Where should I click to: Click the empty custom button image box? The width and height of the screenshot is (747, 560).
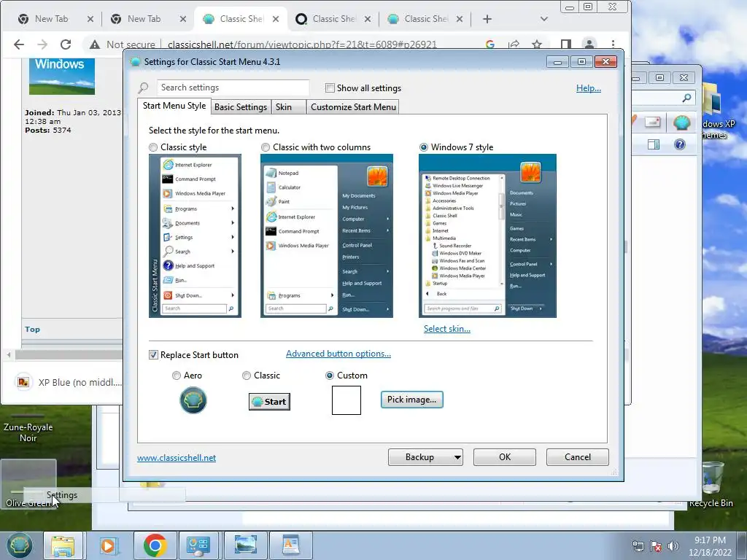pyautogui.click(x=347, y=400)
